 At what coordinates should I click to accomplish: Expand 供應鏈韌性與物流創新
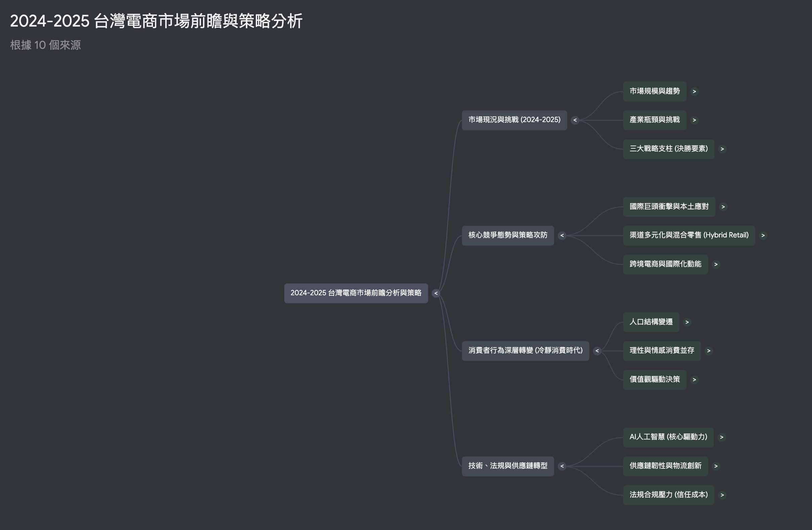(717, 466)
